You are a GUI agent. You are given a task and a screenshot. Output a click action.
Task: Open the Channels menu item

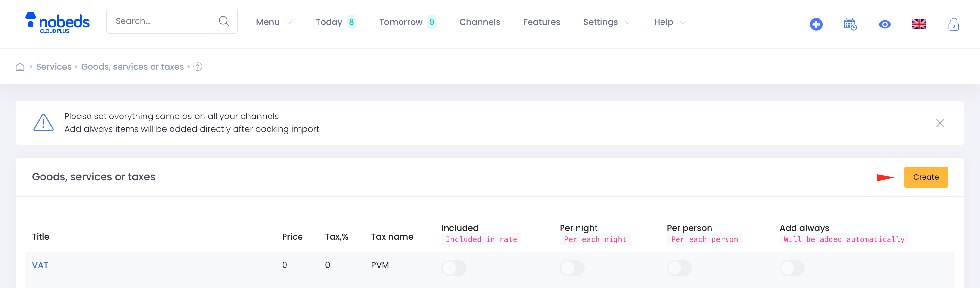[x=479, y=22]
